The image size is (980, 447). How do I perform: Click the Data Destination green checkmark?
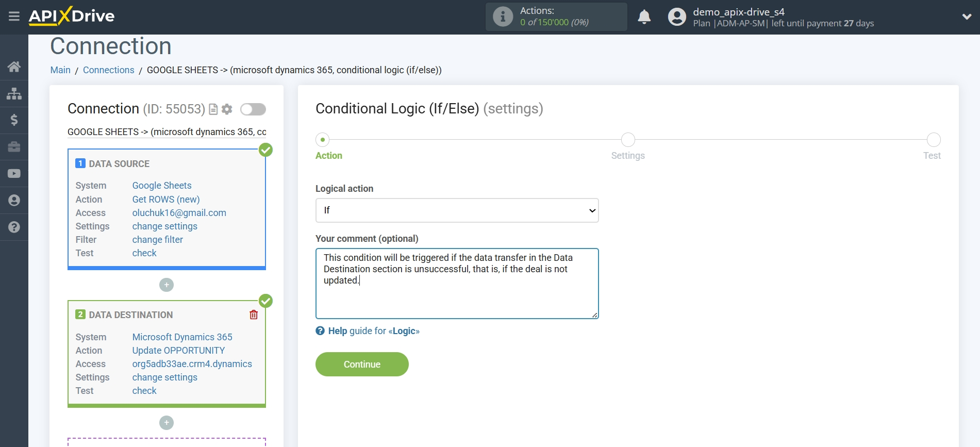click(x=265, y=301)
